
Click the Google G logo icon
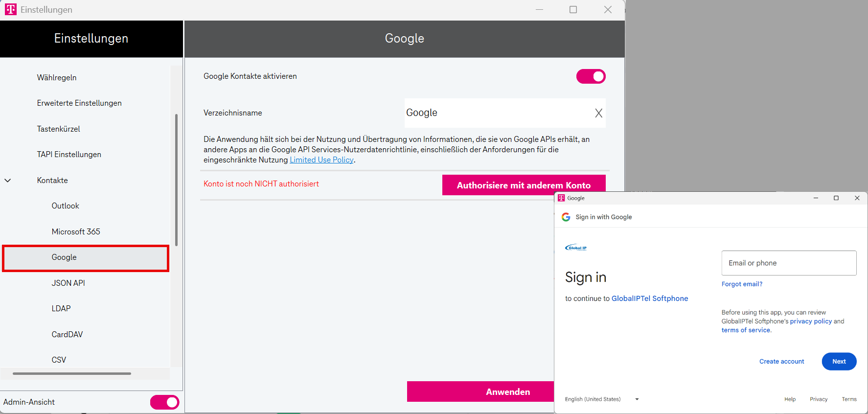pos(566,217)
